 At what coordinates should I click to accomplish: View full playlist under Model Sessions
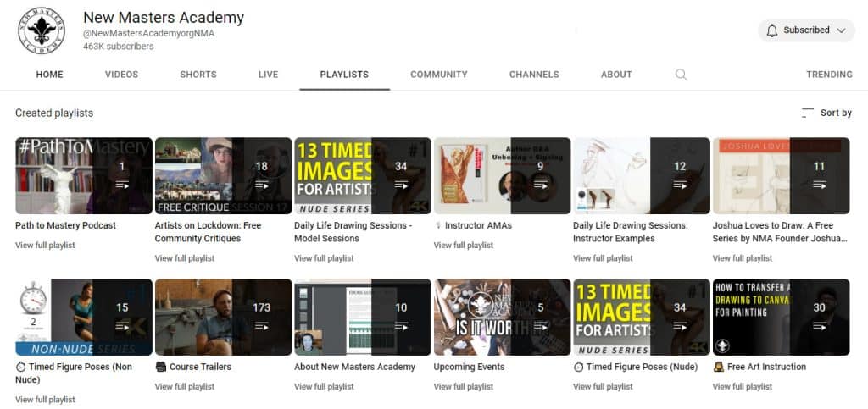point(325,258)
